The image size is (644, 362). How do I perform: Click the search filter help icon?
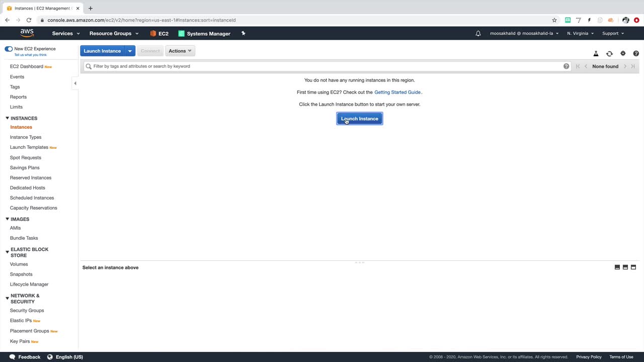click(566, 66)
